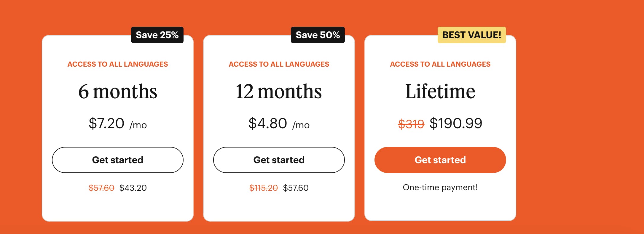Image resolution: width=644 pixels, height=234 pixels.
Task: Click the One-time payment! text
Action: pyautogui.click(x=440, y=187)
